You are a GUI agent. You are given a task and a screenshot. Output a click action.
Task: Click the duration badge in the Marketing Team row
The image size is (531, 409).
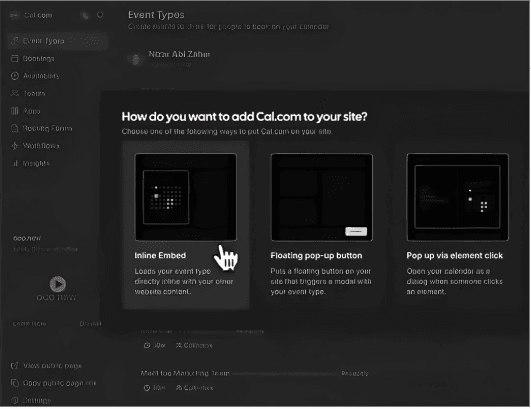[155, 388]
